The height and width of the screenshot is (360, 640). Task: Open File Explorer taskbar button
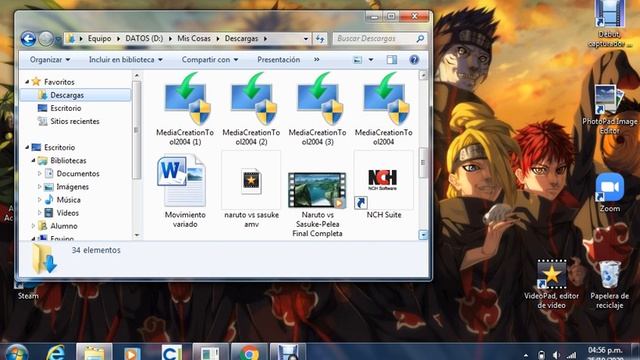click(94, 352)
